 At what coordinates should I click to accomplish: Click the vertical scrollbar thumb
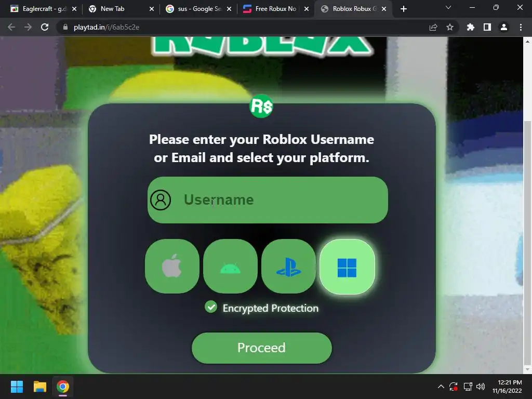pos(527,243)
